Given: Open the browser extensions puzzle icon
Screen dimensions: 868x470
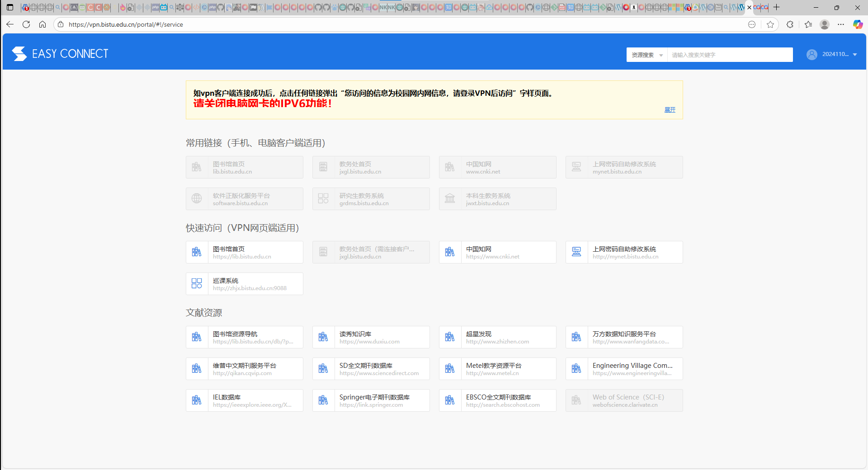Looking at the screenshot, I should [x=790, y=24].
